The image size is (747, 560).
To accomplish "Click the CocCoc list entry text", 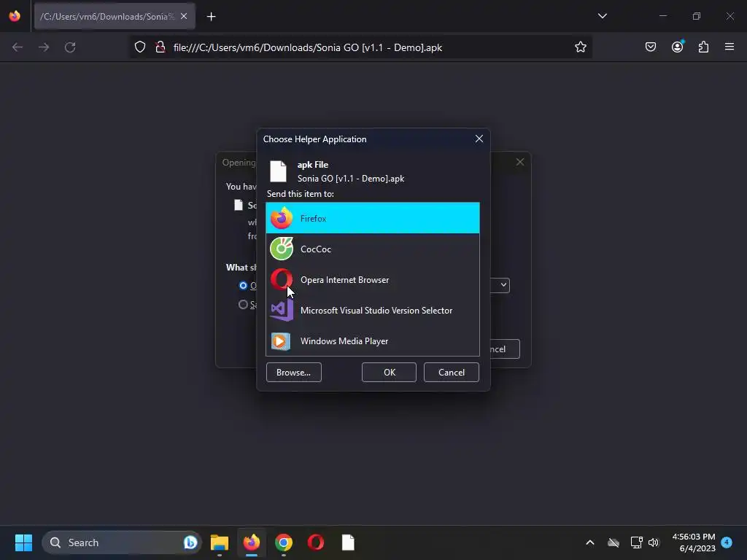I will [315, 249].
